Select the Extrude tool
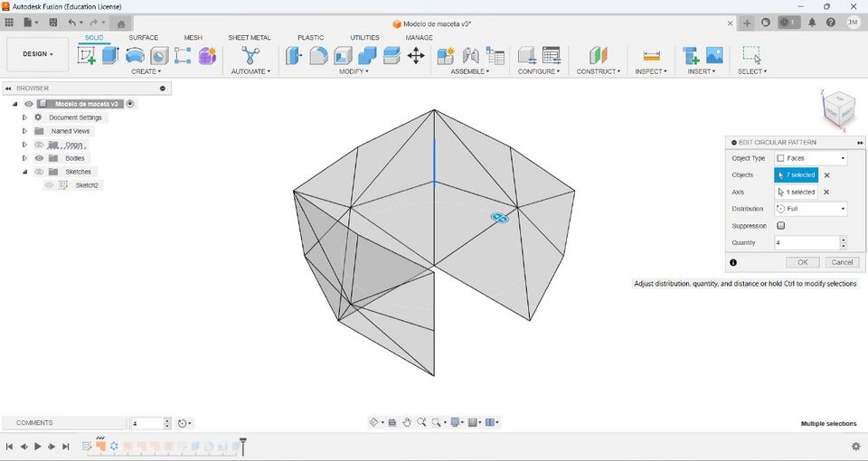This screenshot has width=868, height=461. click(110, 55)
